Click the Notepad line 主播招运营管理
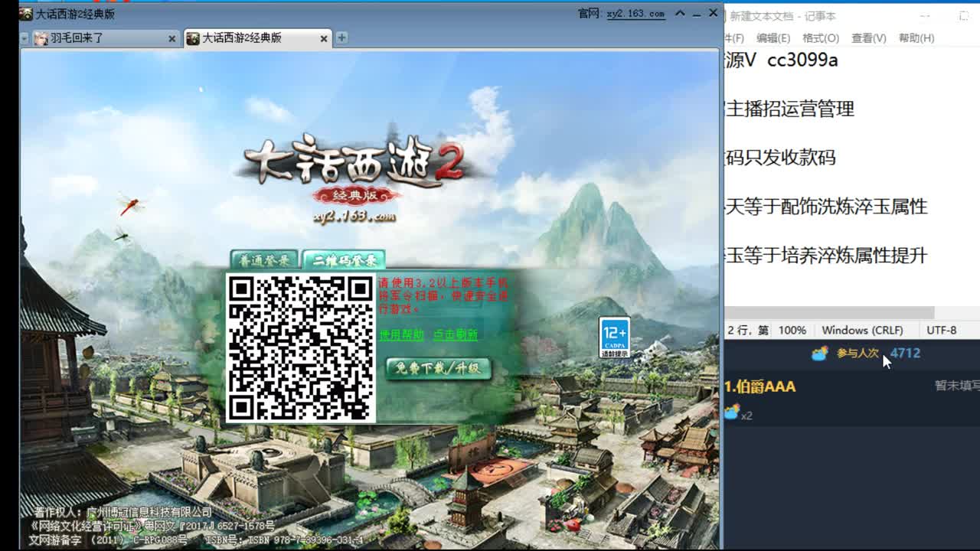 (x=789, y=109)
